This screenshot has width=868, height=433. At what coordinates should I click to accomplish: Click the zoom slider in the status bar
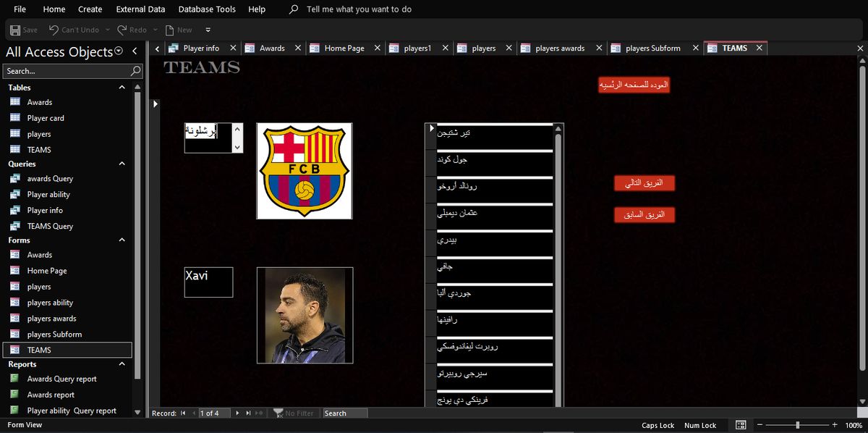pyautogui.click(x=798, y=425)
